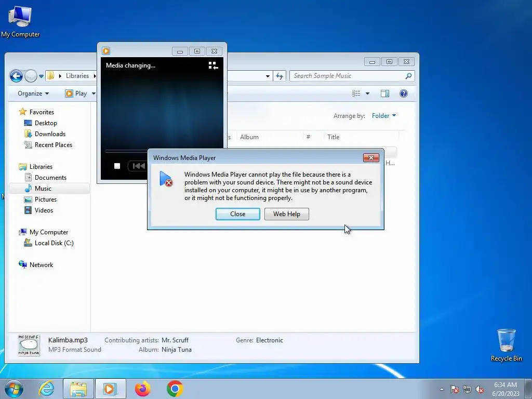Switch to Windows Explorer in taskbar
This screenshot has height=399, width=532.
point(78,389)
